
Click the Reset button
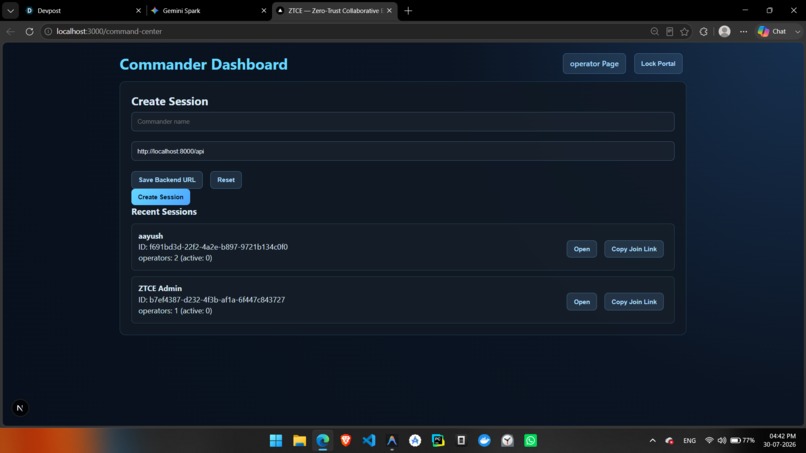[x=226, y=180]
